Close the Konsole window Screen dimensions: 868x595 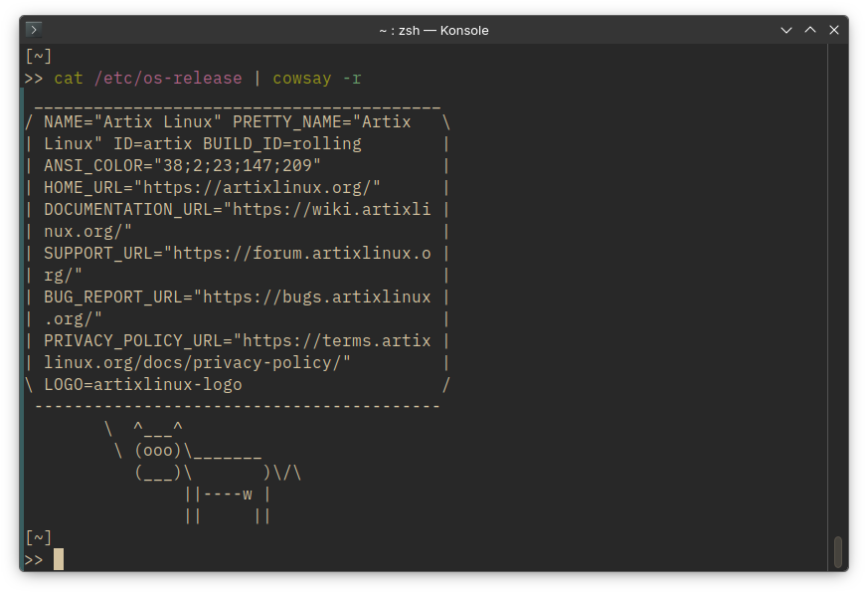tap(833, 30)
